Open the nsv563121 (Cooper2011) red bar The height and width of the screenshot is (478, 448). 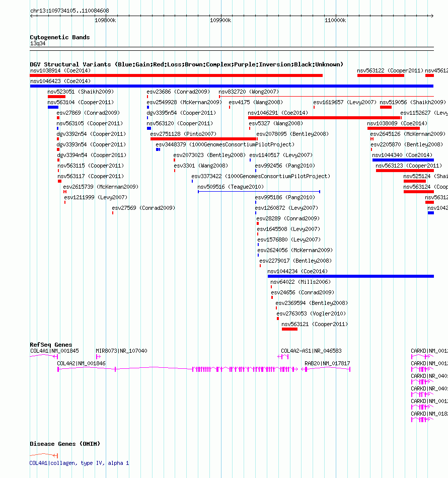click(289, 329)
